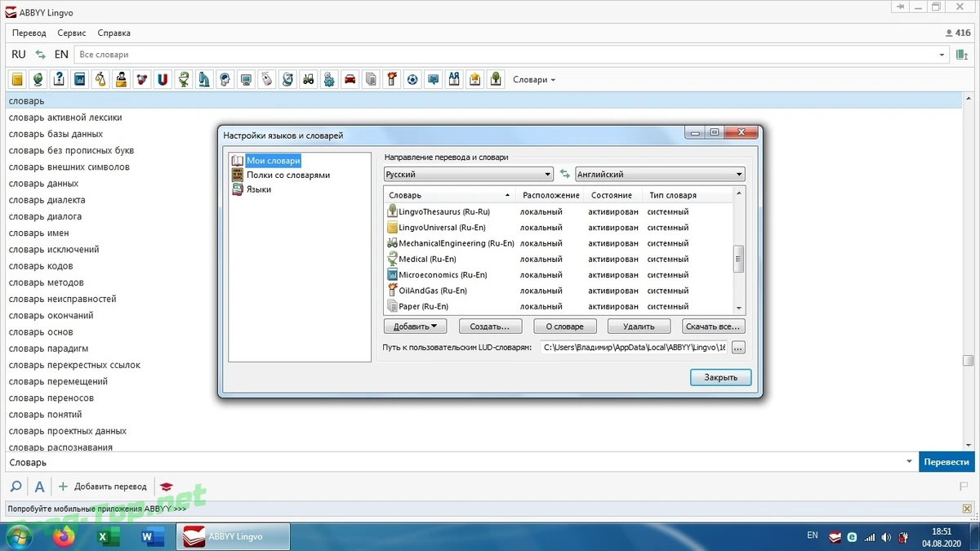Click Добавить перевод
The height and width of the screenshot is (551, 980).
click(103, 487)
